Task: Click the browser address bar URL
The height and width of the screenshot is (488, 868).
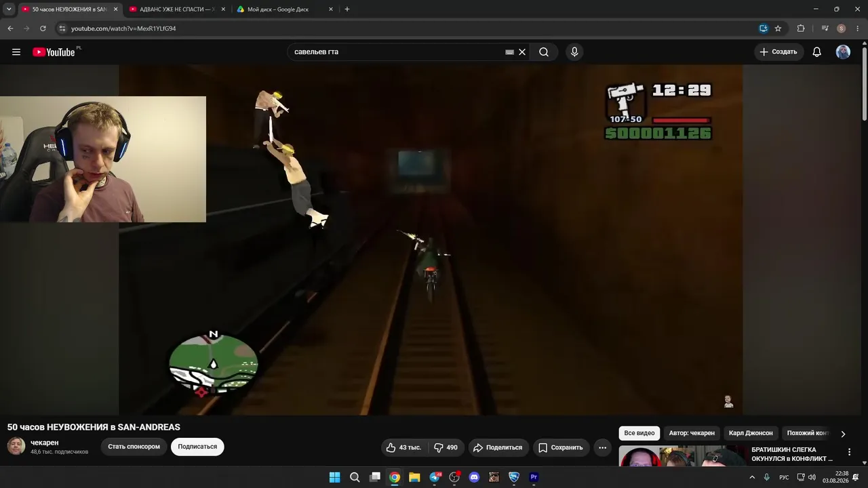Action: pos(123,28)
